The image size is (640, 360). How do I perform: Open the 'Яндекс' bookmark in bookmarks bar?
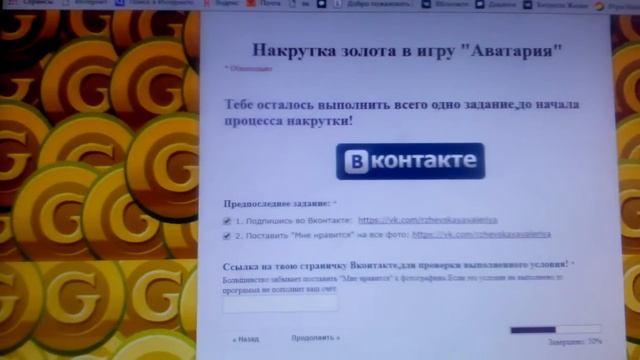point(222,4)
